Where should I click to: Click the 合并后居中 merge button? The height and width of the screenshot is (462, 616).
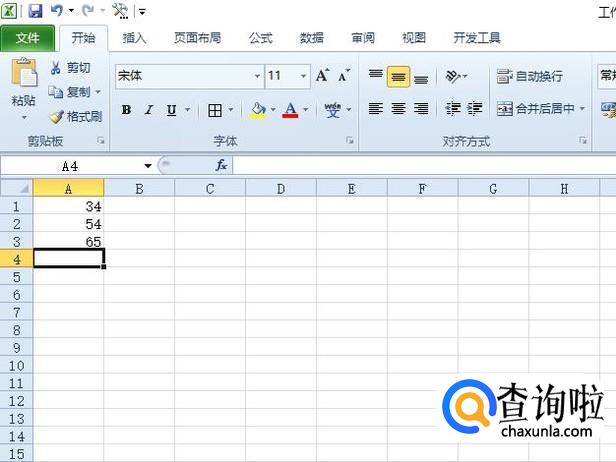click(541, 108)
